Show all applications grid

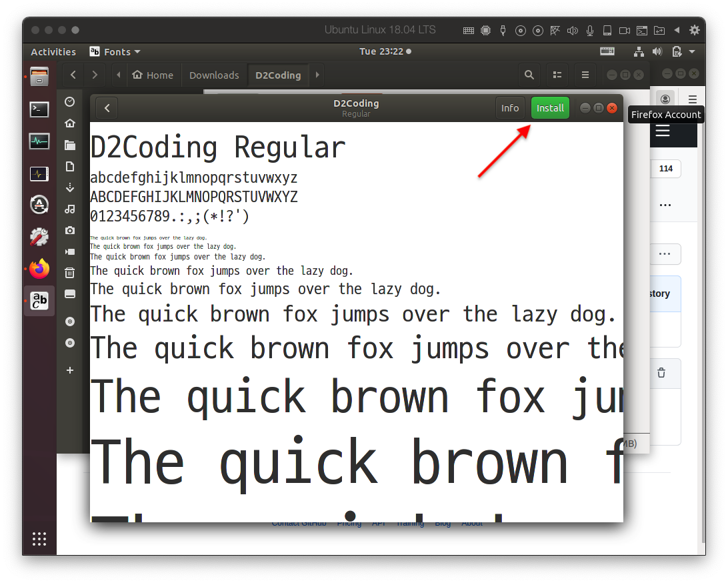(39, 539)
